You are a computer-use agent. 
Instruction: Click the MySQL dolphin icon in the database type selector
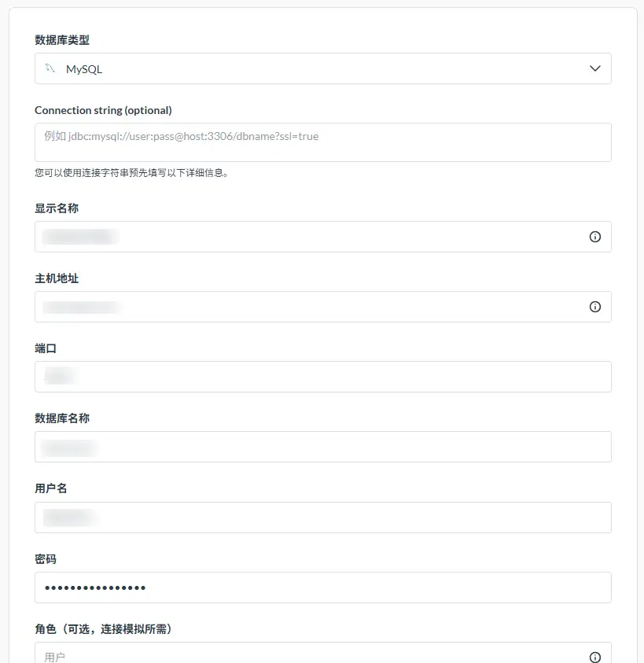point(50,68)
